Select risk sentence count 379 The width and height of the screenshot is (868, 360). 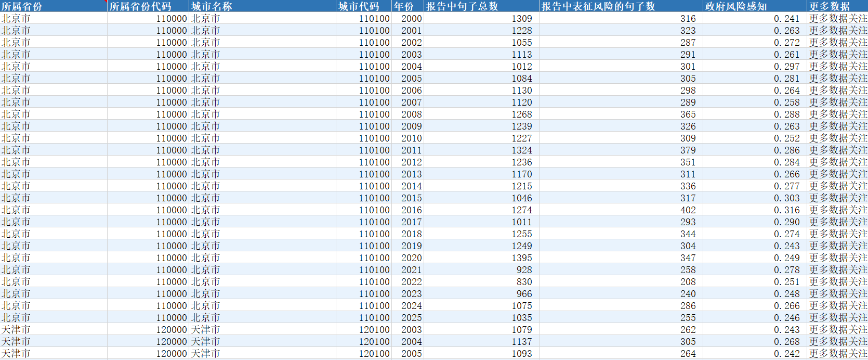pyautogui.click(x=688, y=150)
